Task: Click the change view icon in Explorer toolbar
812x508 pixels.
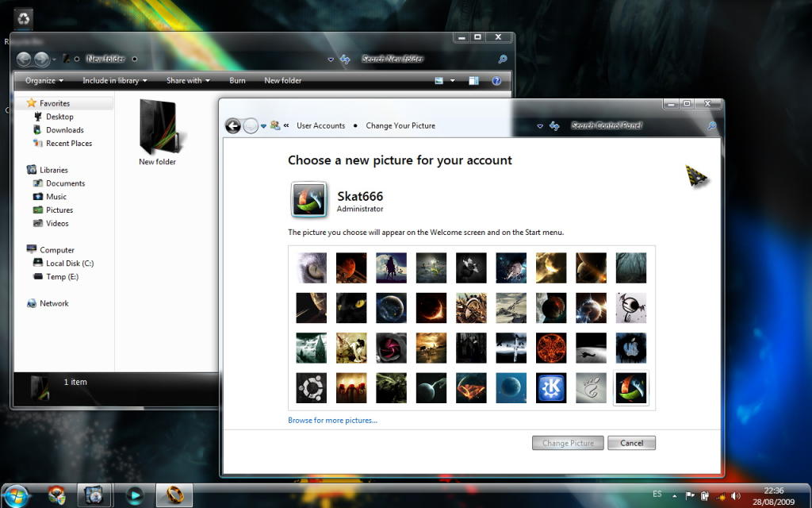Action: tap(439, 80)
